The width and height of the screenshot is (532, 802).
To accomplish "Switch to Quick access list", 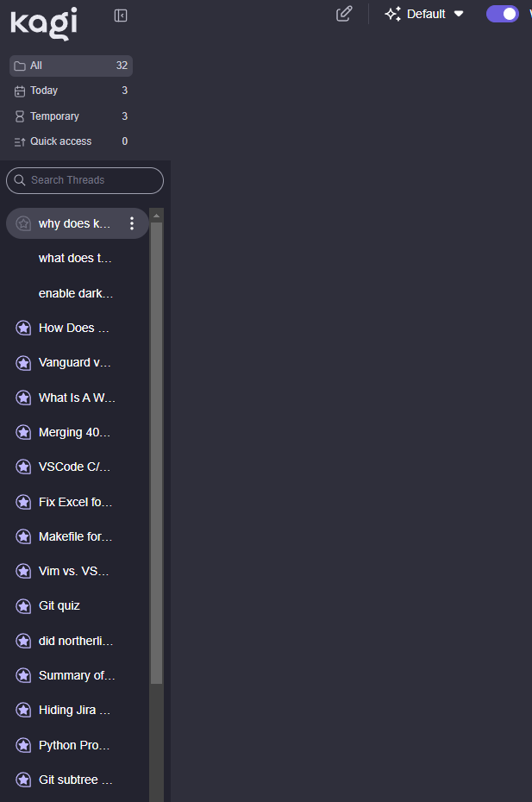I will [x=71, y=141].
